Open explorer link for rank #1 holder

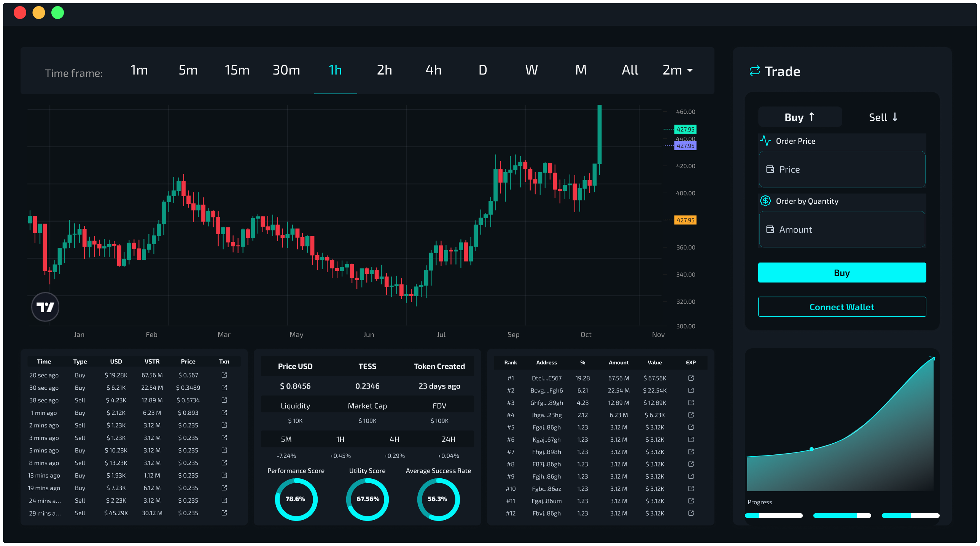pos(691,378)
